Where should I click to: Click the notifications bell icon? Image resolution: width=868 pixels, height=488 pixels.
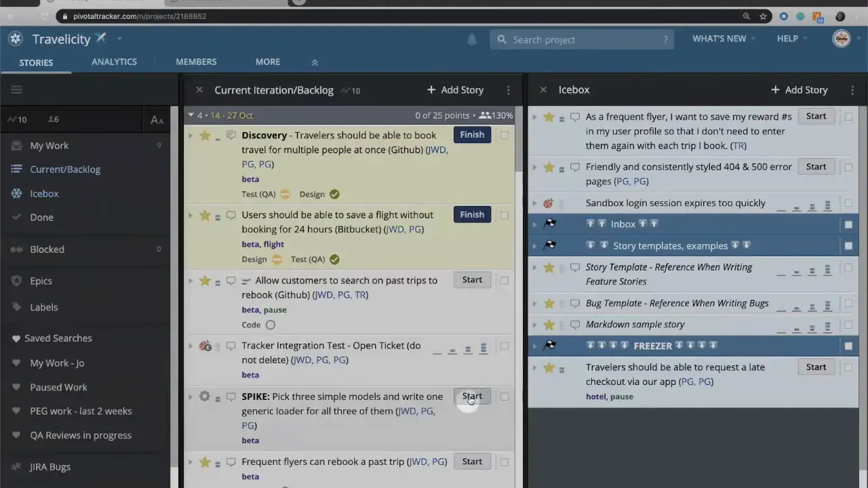click(472, 39)
